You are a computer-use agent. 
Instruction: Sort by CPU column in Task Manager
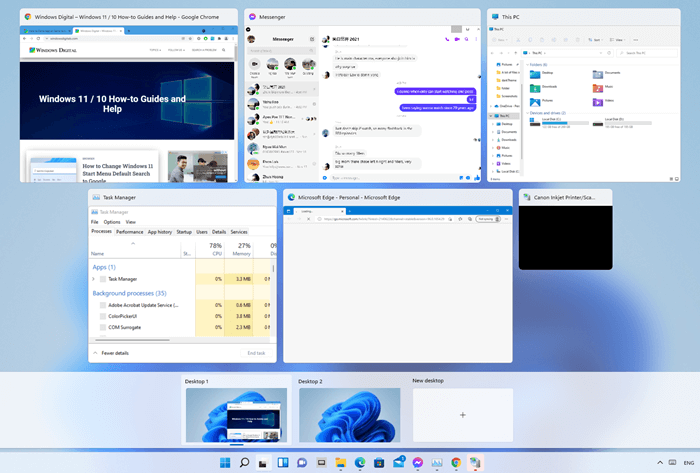(210, 249)
